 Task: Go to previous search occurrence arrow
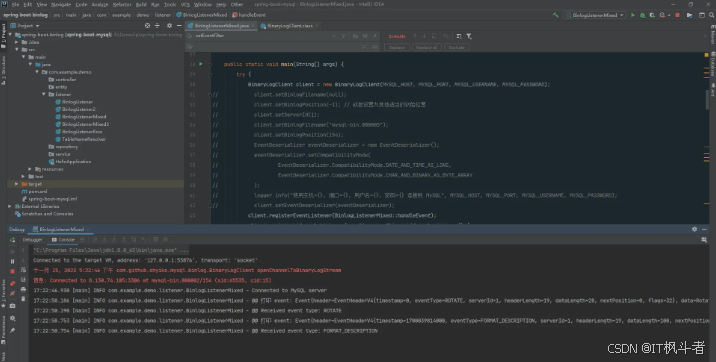415,36
